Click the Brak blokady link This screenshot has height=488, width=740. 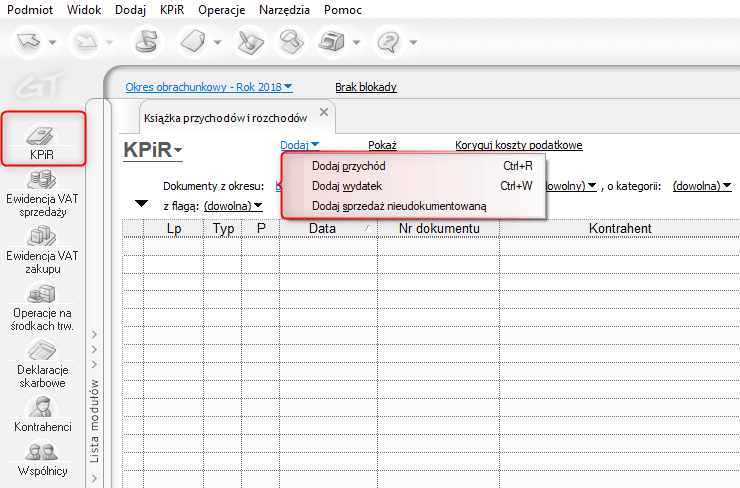[366, 87]
